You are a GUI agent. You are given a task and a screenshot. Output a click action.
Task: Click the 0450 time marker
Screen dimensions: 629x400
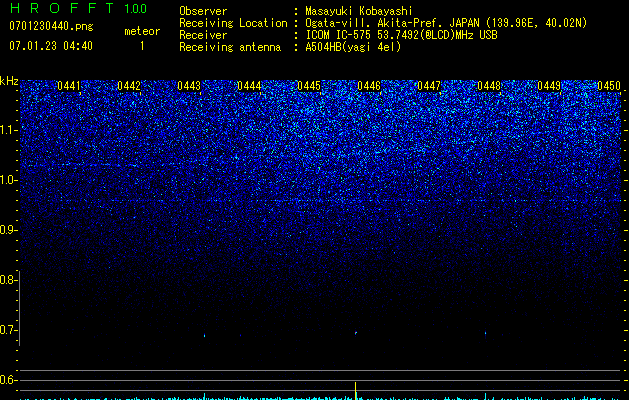tap(609, 86)
